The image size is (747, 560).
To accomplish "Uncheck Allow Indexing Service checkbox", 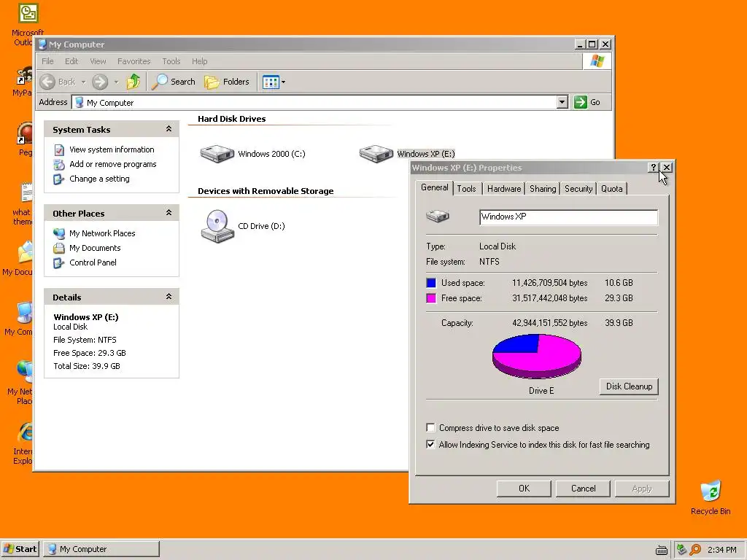I will [430, 444].
